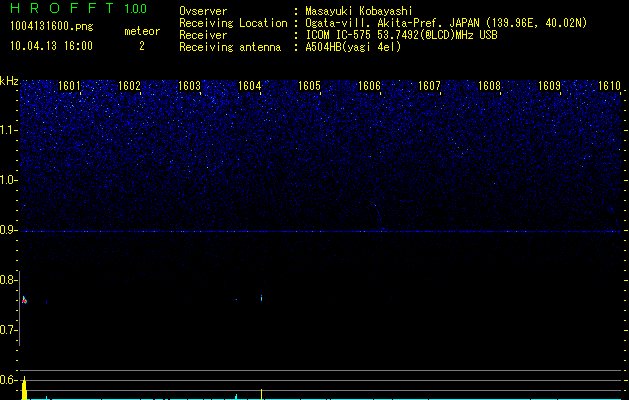Click the 1608 time axis label
The height and width of the screenshot is (400, 629).
point(490,86)
